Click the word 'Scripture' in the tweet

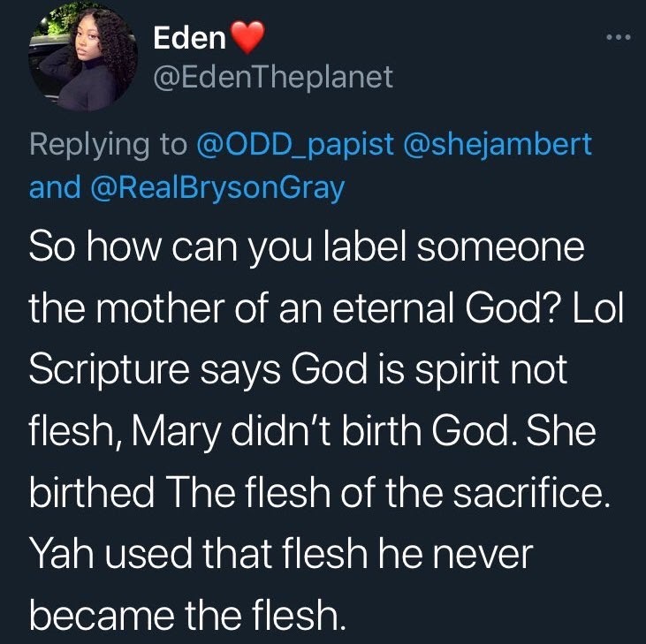tap(110, 370)
